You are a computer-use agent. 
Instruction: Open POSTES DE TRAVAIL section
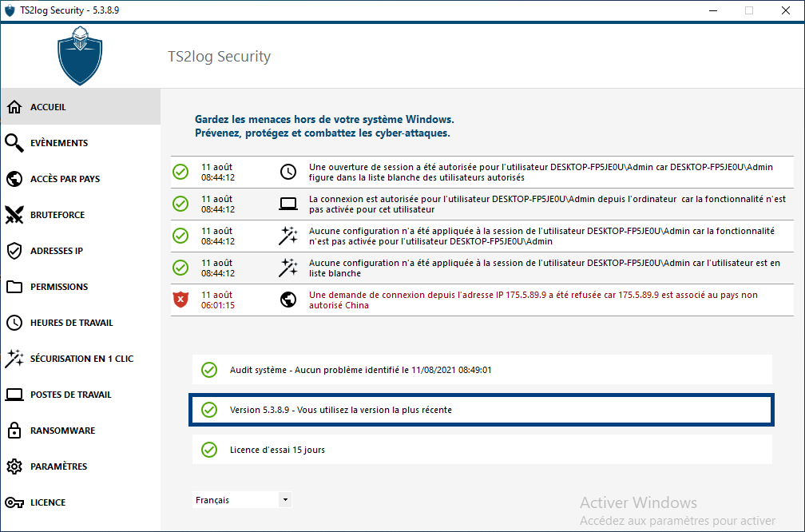tap(81, 395)
